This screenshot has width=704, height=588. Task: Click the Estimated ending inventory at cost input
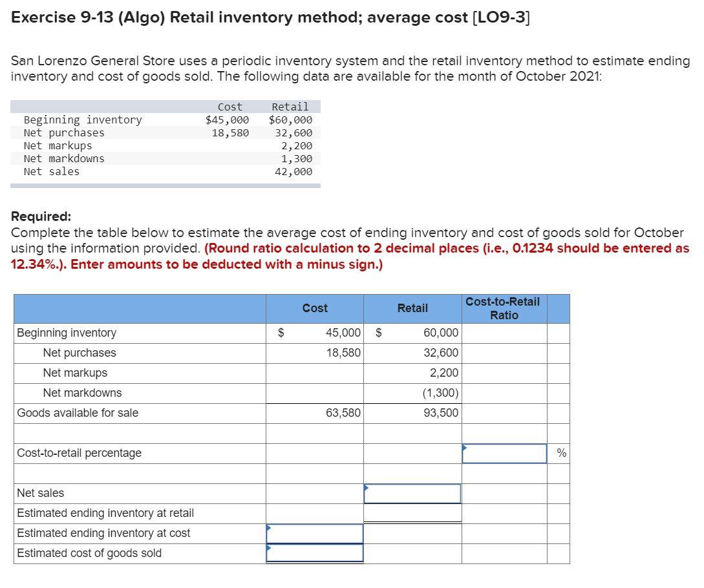(314, 533)
